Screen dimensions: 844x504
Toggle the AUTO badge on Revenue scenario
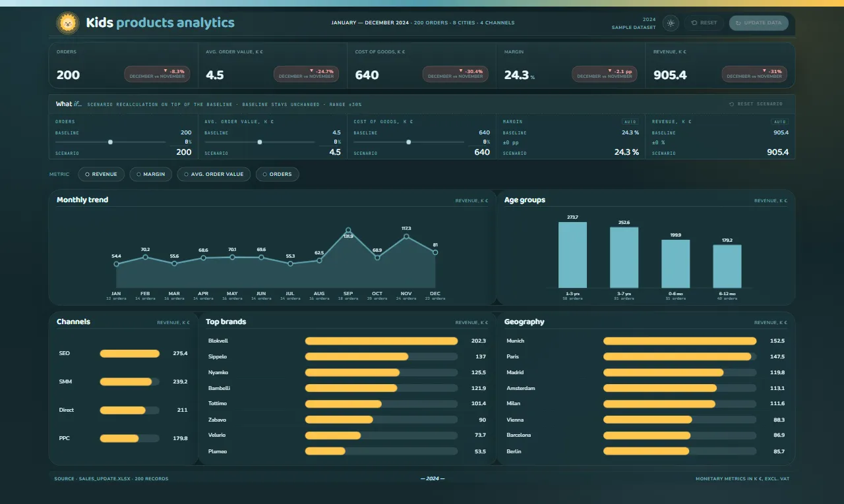click(779, 122)
